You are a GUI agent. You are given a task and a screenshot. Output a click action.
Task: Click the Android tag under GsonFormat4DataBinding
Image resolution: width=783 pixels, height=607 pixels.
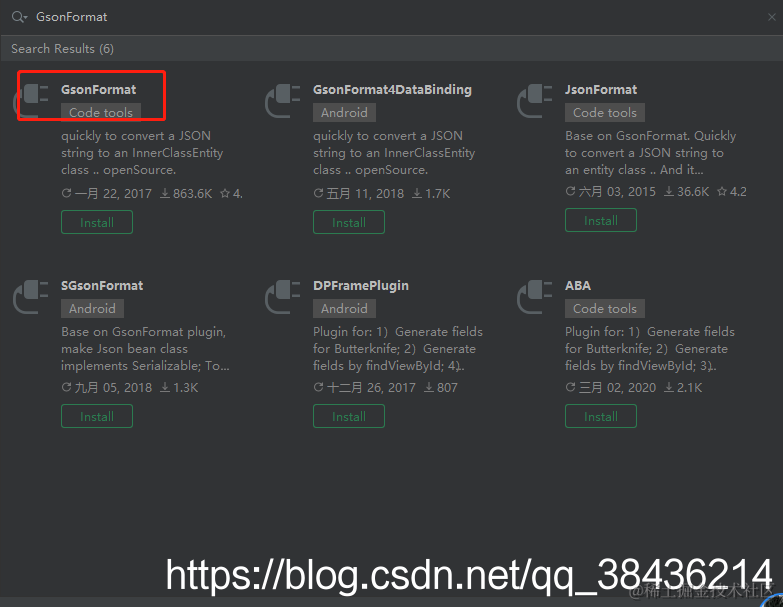[x=344, y=113]
